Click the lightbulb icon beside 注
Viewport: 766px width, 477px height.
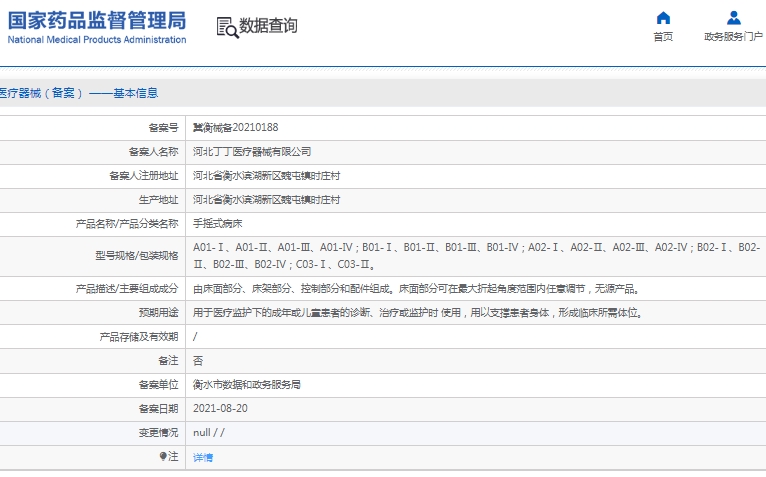tap(163, 456)
